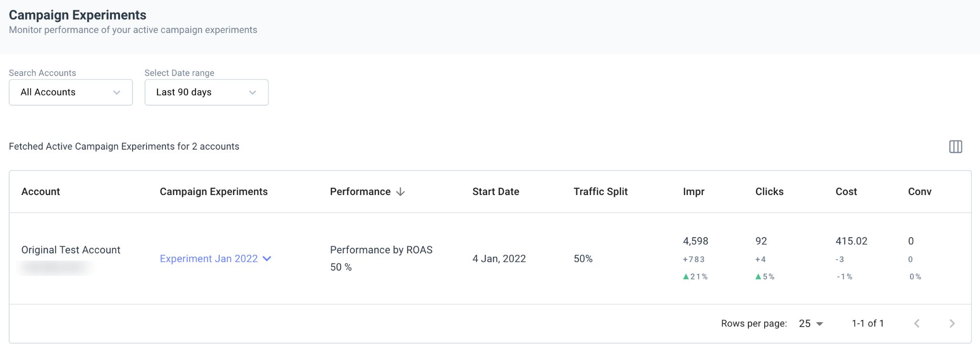This screenshot has height=349, width=980.
Task: Click the Performance by ROAS cell
Action: [x=381, y=250]
